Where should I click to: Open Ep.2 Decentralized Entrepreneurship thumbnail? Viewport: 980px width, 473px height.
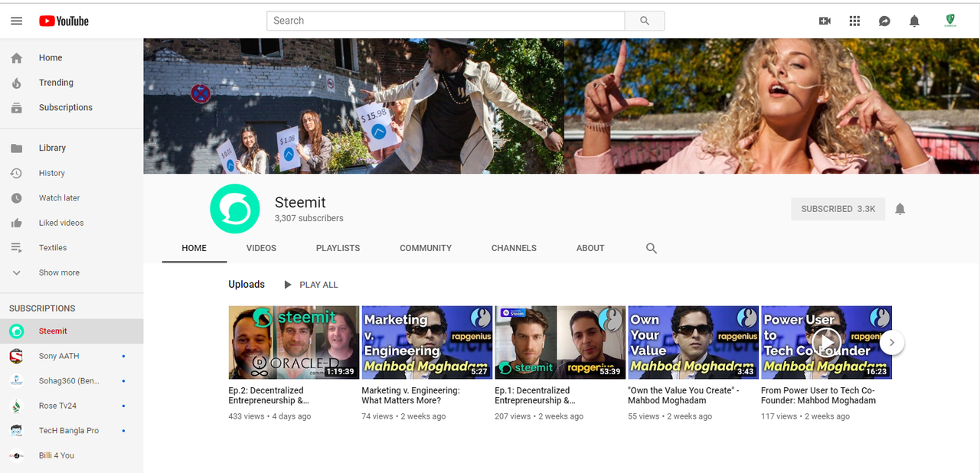[293, 342]
